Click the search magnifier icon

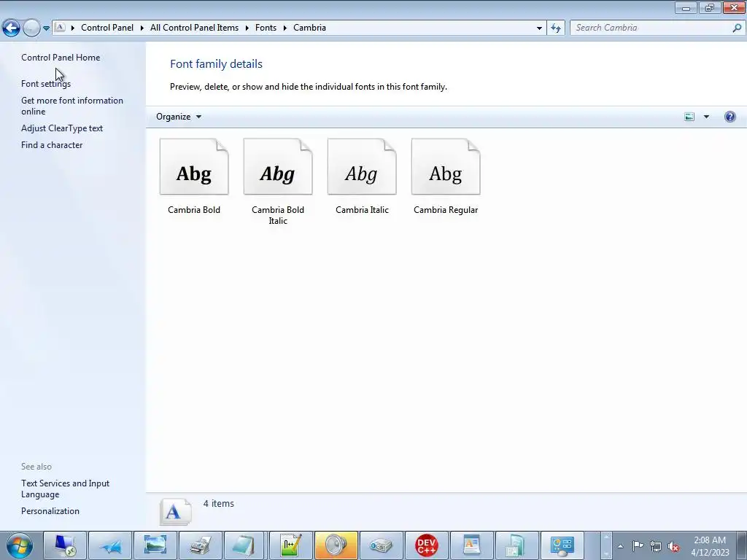[737, 28]
